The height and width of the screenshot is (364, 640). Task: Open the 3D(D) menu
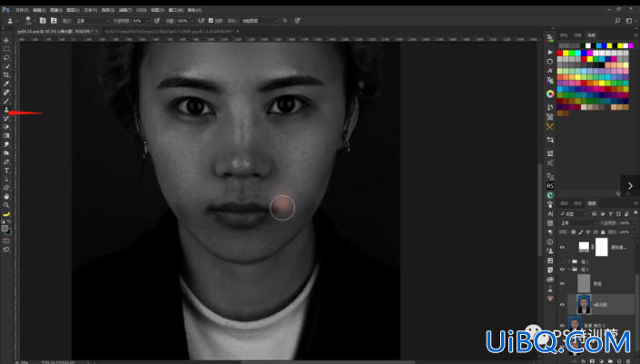pyautogui.click(x=142, y=10)
